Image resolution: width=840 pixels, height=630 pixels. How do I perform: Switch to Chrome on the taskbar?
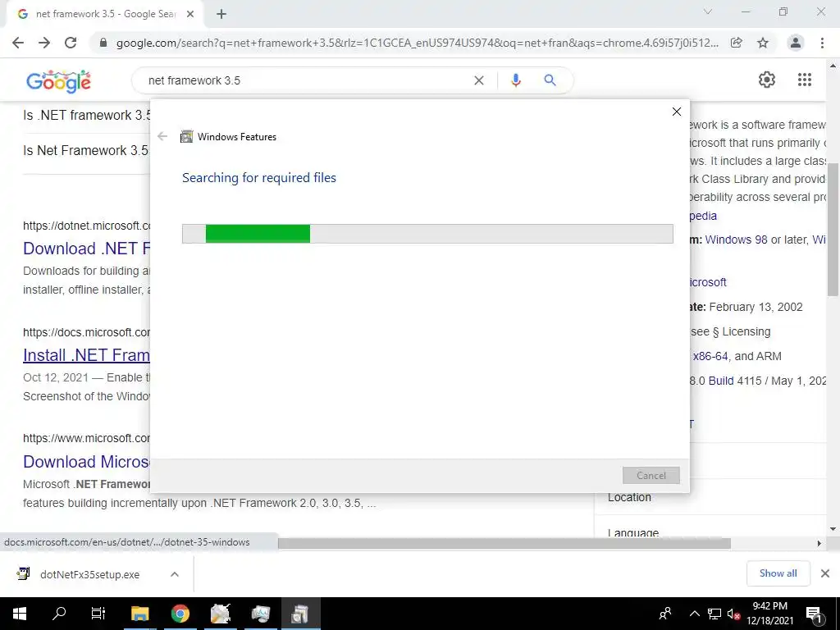[180, 614]
